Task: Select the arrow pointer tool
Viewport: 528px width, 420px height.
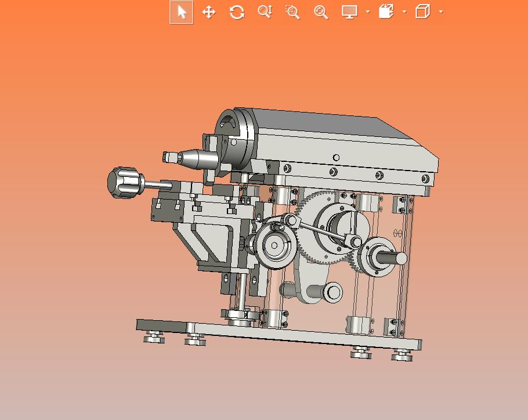Action: coord(182,12)
